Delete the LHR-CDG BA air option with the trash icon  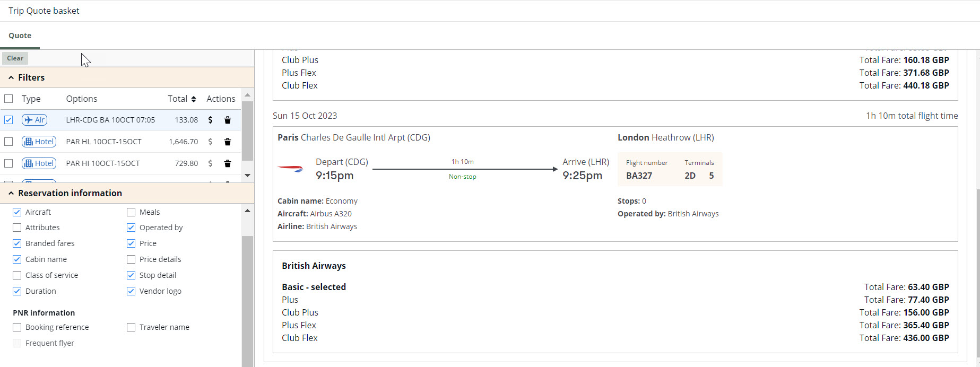coord(228,120)
